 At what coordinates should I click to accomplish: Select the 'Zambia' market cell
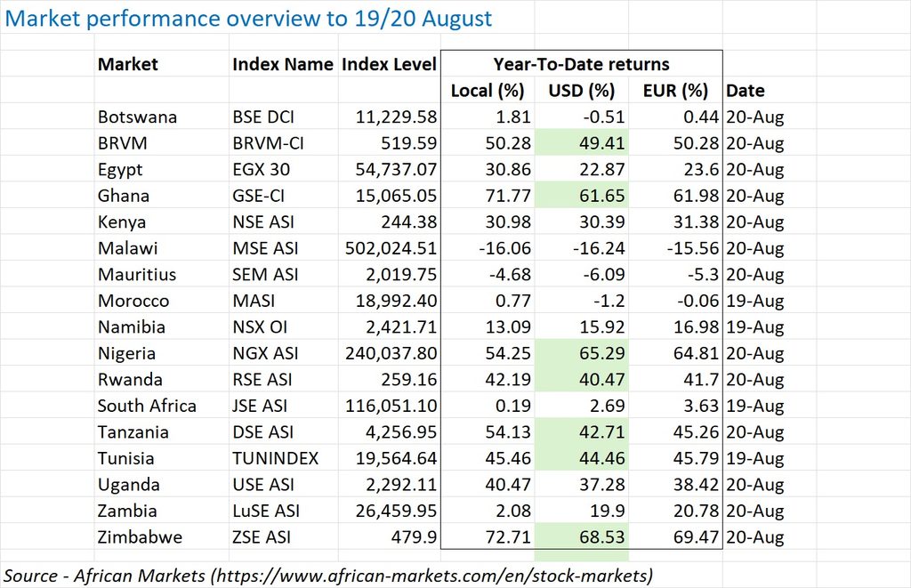tap(162, 511)
